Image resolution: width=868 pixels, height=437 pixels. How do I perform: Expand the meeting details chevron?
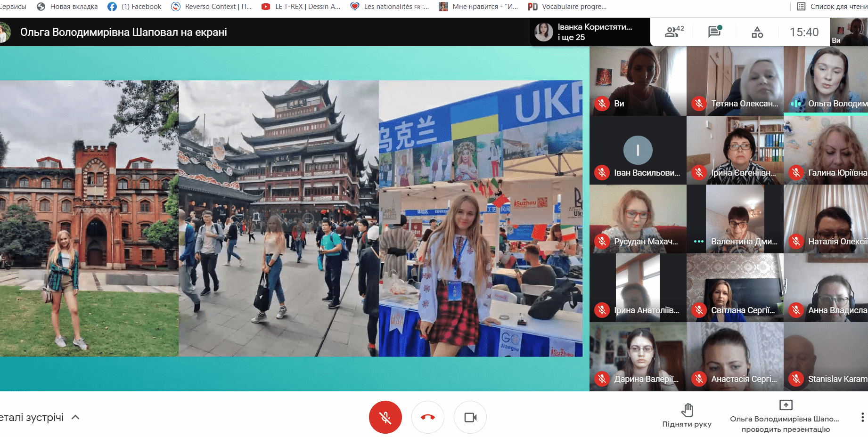pos(75,417)
